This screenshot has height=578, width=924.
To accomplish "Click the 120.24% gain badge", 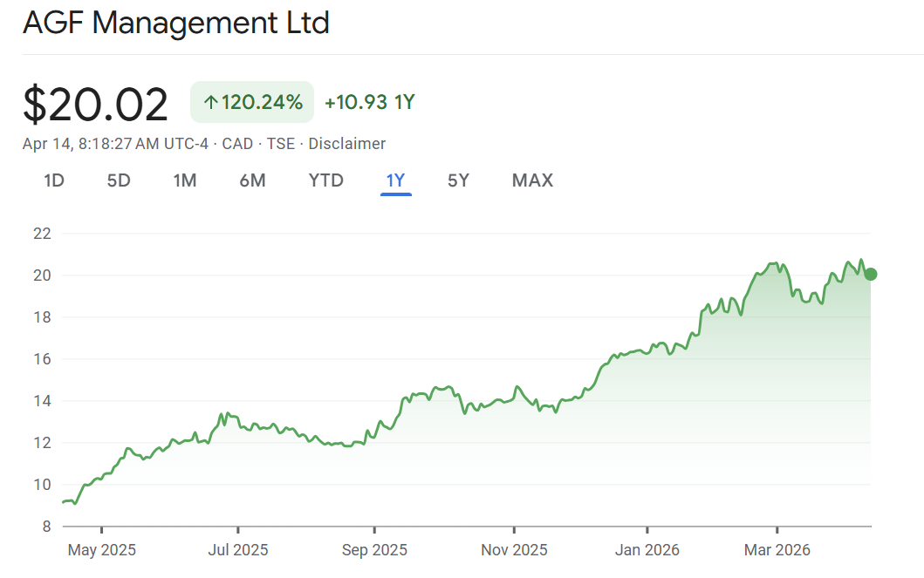I will point(252,103).
